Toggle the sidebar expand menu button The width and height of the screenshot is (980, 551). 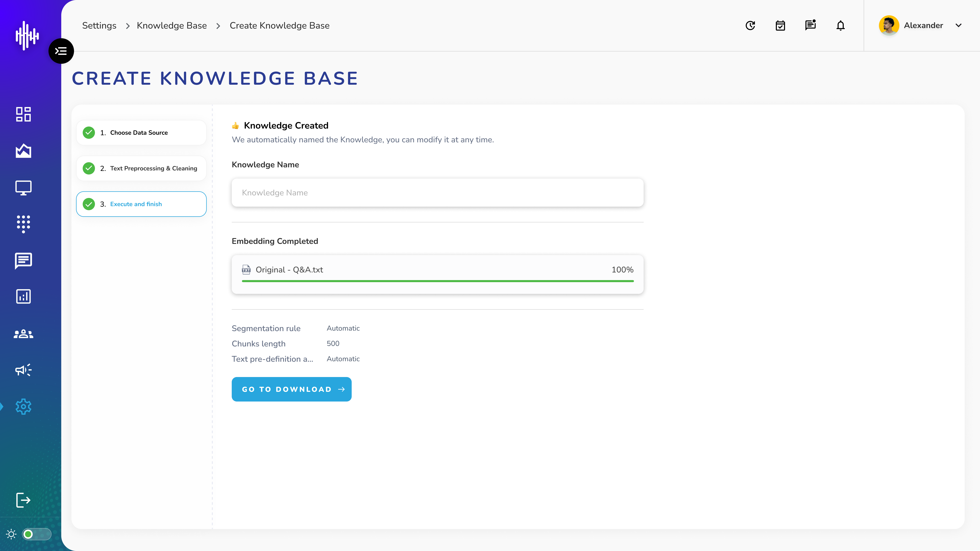(61, 51)
